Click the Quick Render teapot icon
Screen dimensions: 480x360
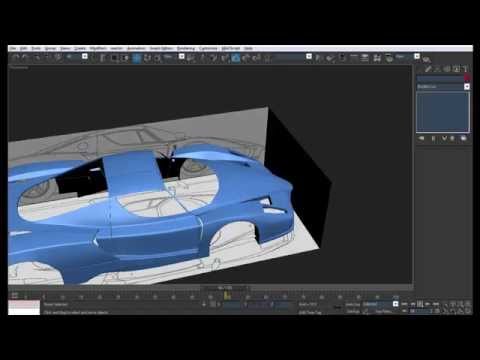426,59
